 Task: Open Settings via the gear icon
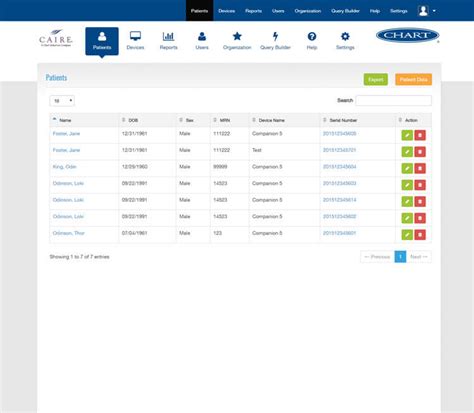tap(345, 41)
